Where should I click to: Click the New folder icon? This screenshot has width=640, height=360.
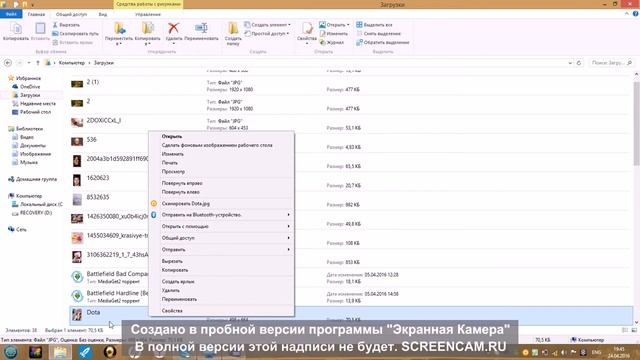tap(233, 28)
